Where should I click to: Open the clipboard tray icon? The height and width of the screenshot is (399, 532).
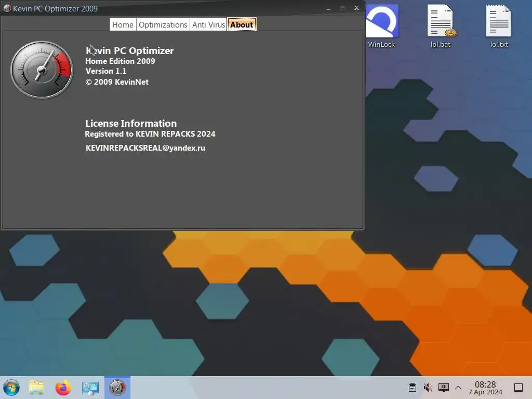(413, 388)
